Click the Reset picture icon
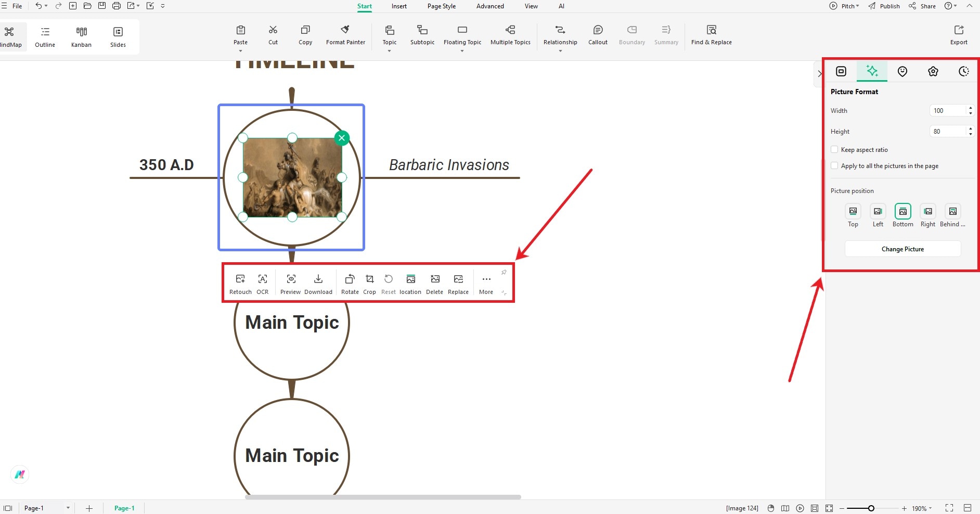This screenshot has width=980, height=514. (389, 279)
